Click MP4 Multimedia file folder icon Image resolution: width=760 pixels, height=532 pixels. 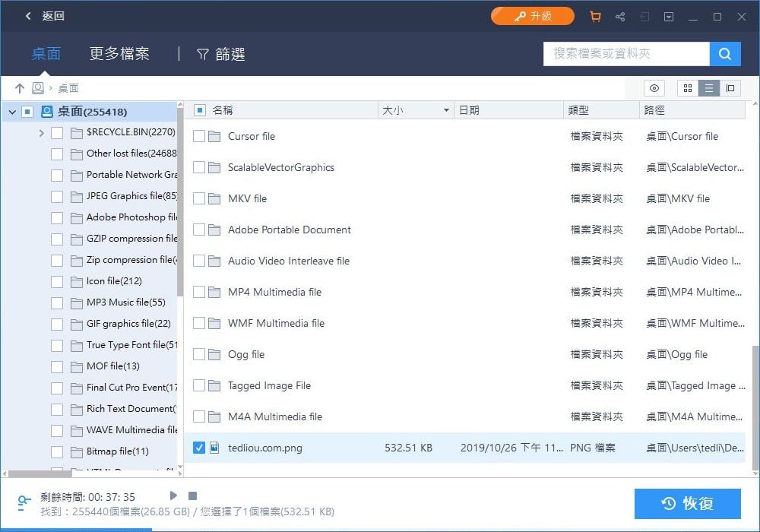coord(214,292)
